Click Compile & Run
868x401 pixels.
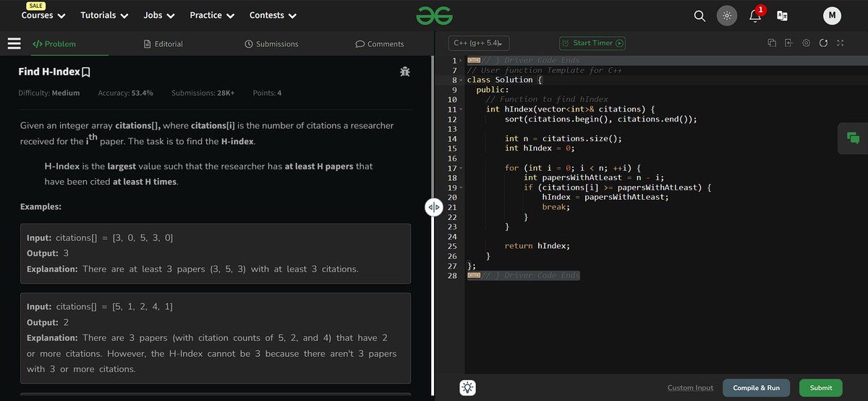pyautogui.click(x=757, y=388)
